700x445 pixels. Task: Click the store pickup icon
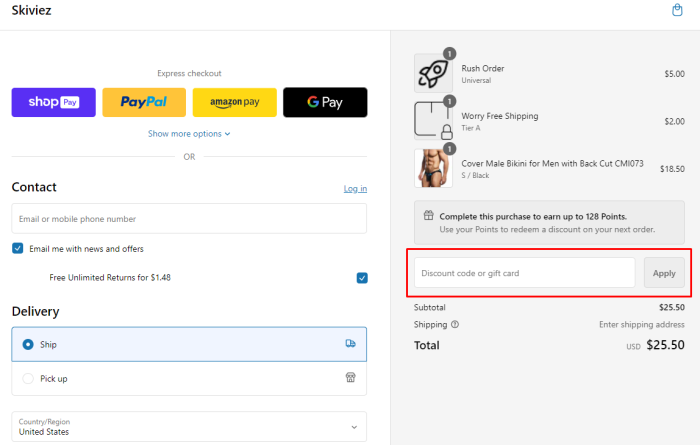350,378
